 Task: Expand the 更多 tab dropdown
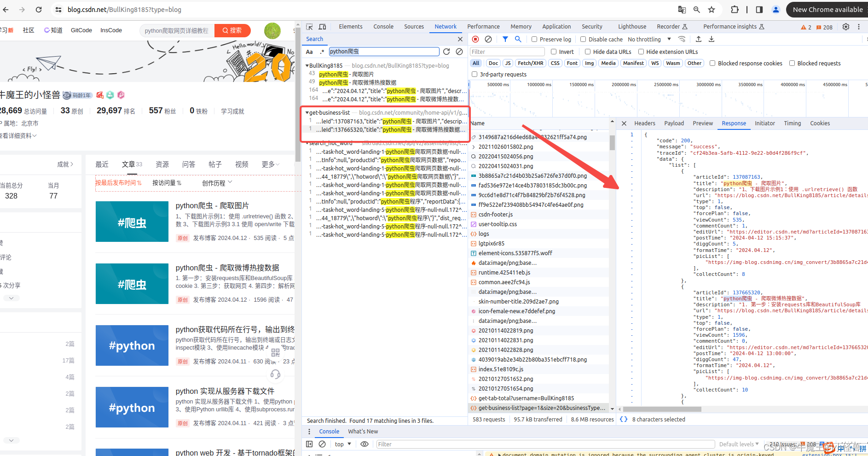coord(270,164)
